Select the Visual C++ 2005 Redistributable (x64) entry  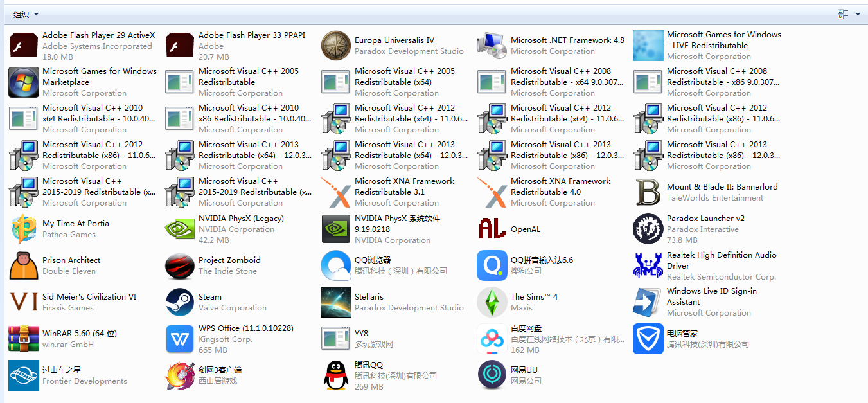tap(395, 82)
